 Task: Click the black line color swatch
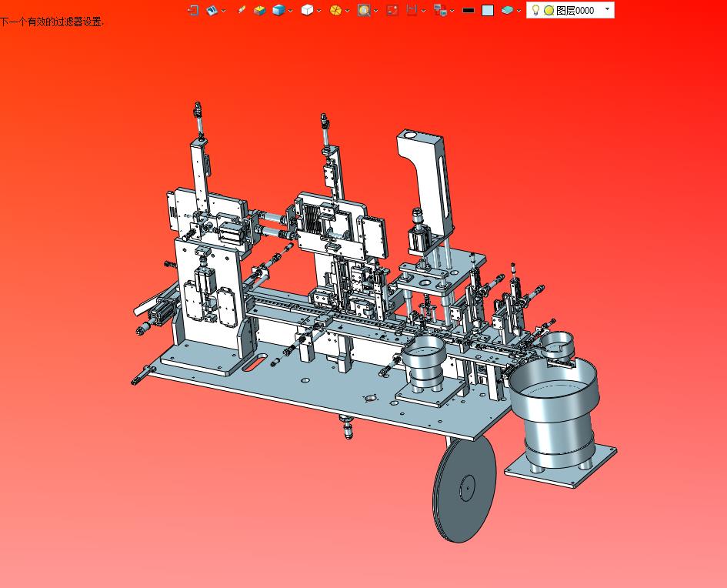point(469,10)
